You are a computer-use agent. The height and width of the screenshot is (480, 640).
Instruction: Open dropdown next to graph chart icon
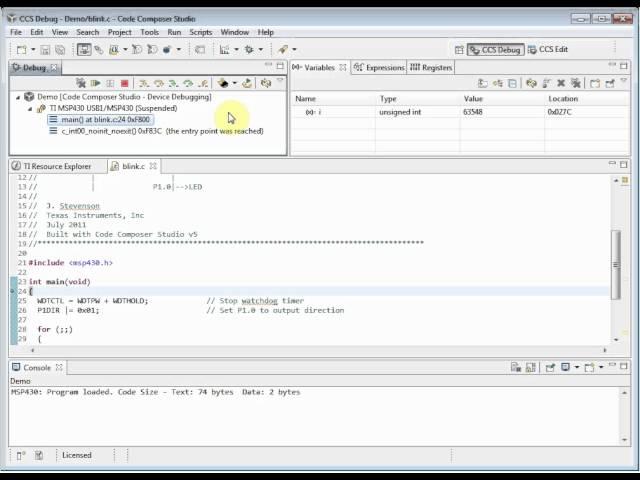(236, 50)
